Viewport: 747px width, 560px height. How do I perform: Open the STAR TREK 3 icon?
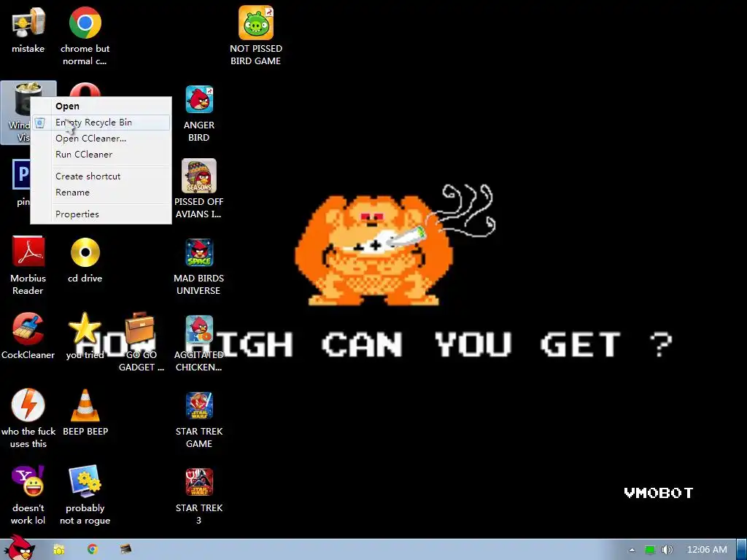pos(199,482)
